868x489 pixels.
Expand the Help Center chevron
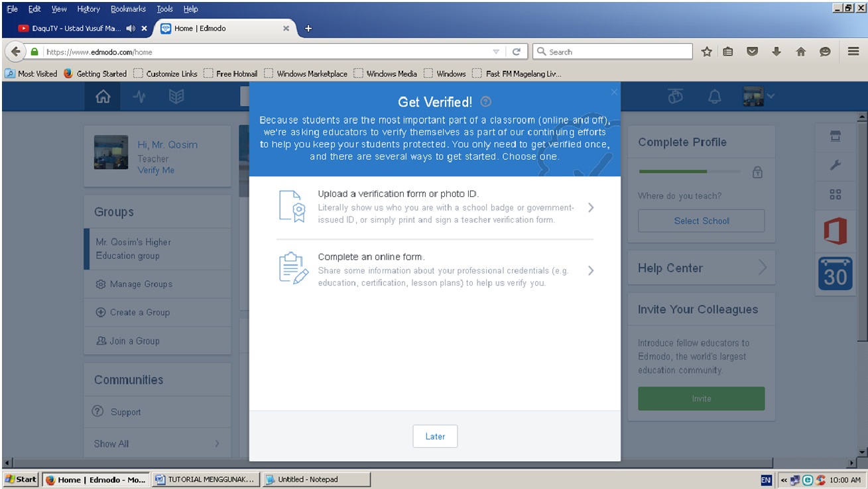pos(762,268)
